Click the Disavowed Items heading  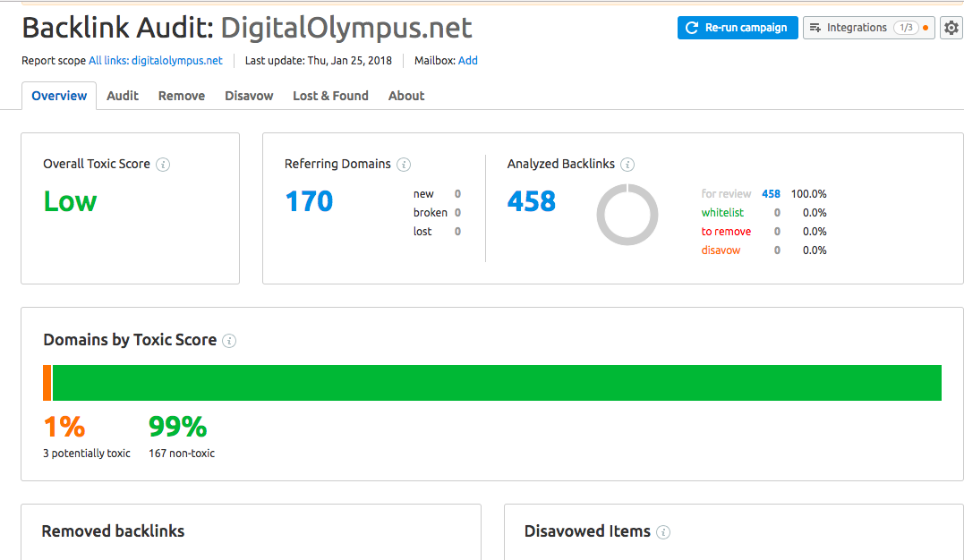point(587,531)
